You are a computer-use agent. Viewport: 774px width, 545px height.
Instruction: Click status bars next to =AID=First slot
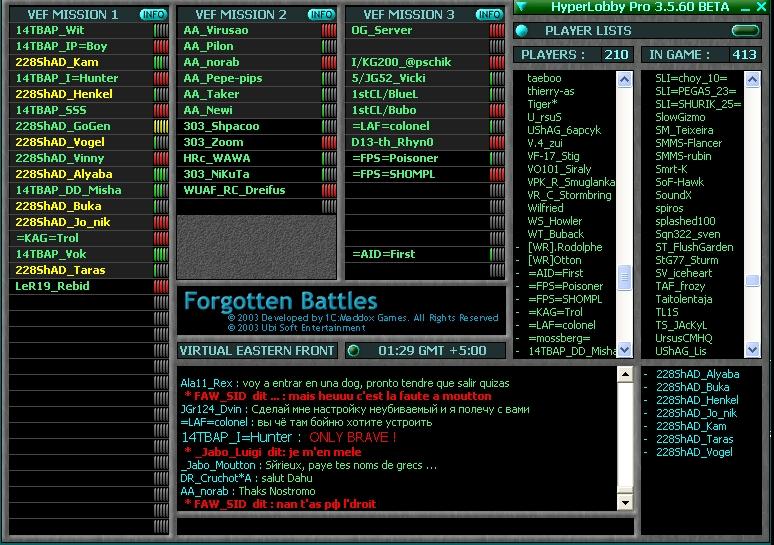pos(497,254)
